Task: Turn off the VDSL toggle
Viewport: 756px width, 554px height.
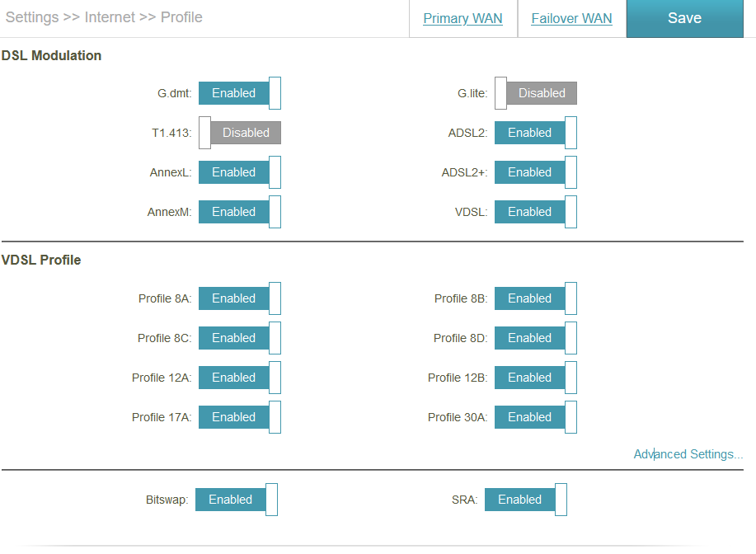Action: click(535, 212)
